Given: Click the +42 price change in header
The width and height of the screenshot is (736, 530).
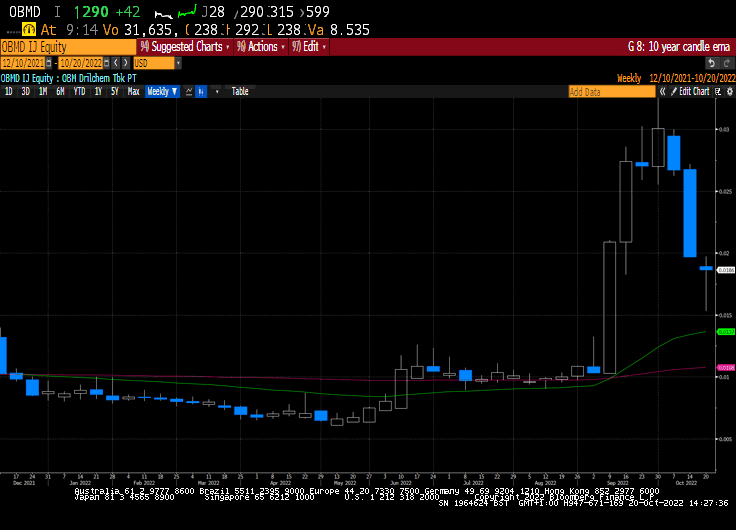Looking at the screenshot, I should (x=128, y=12).
